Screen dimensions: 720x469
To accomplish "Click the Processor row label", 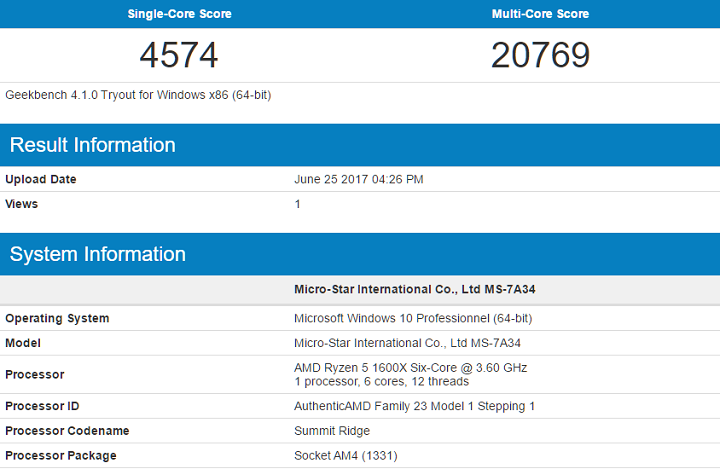I will (x=35, y=374).
